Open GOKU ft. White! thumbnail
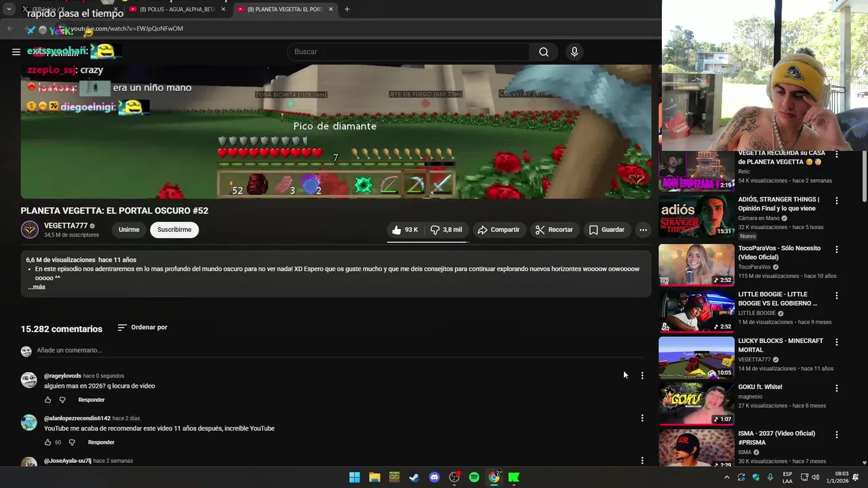This screenshot has height=488, width=868. [x=696, y=404]
